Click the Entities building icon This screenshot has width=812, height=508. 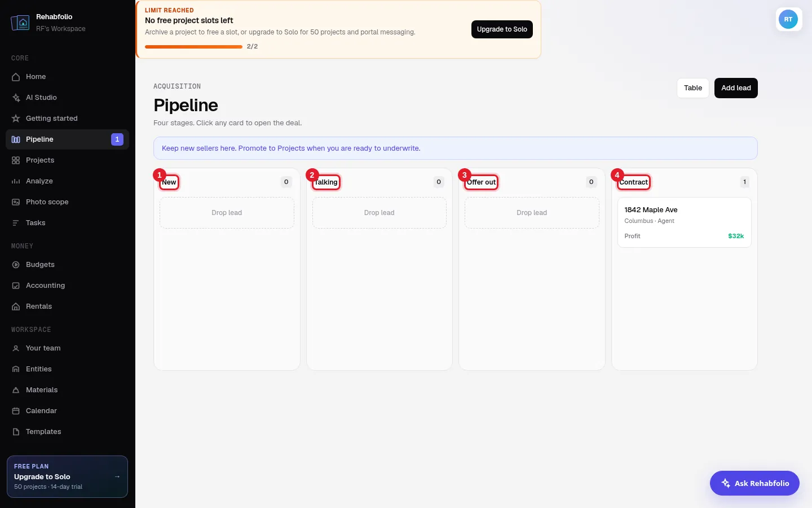(16, 369)
